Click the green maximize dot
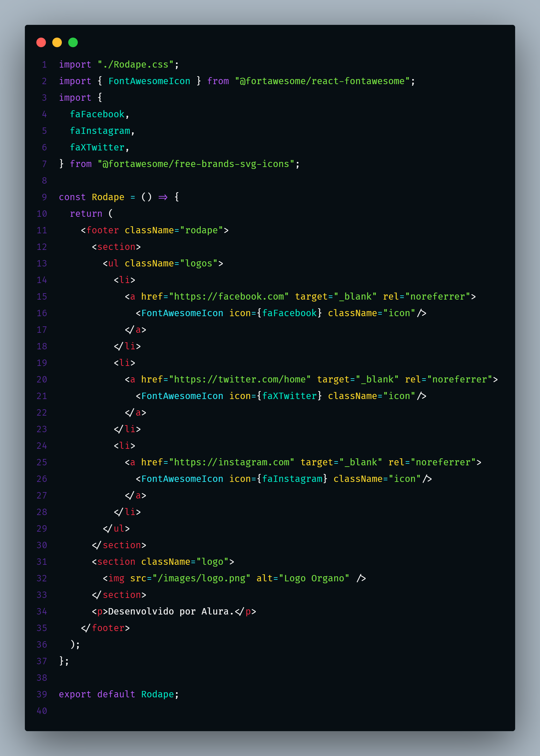The image size is (540, 756). pyautogui.click(x=73, y=43)
